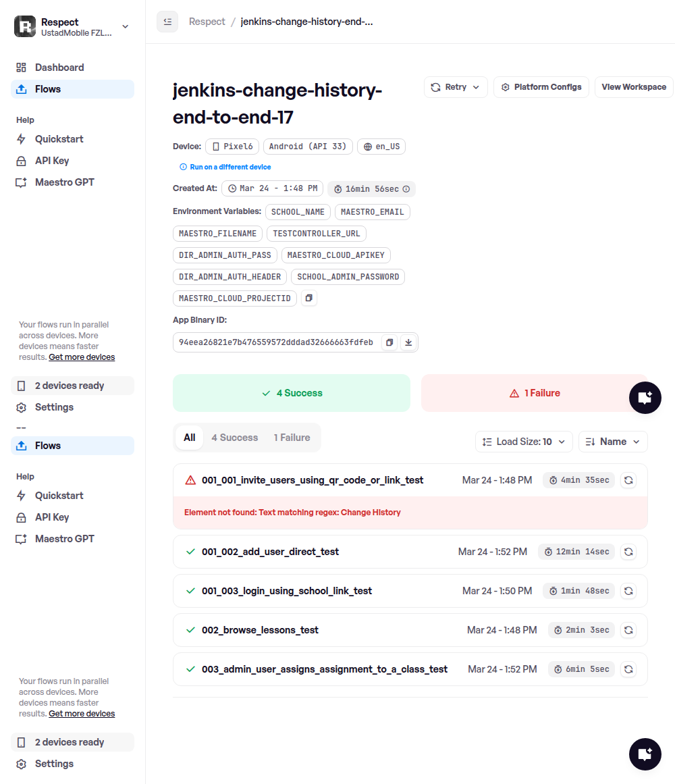
Task: Download the app binary file
Action: point(408,342)
